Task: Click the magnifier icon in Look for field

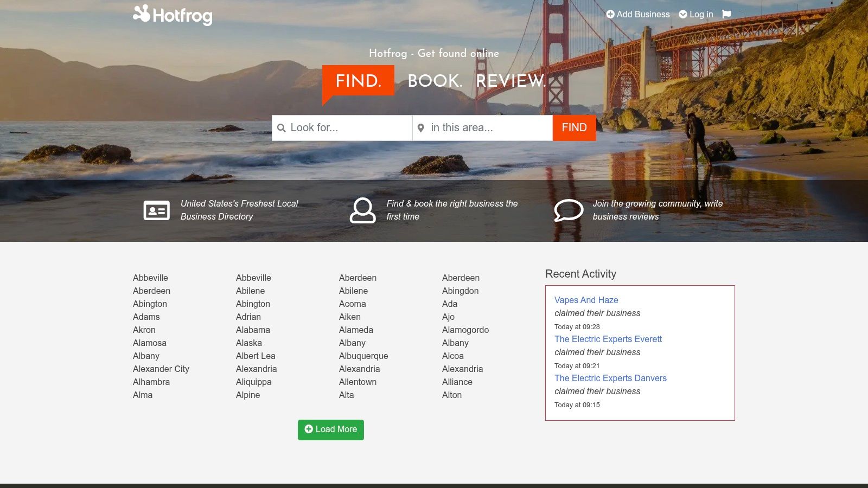Action: [281, 128]
